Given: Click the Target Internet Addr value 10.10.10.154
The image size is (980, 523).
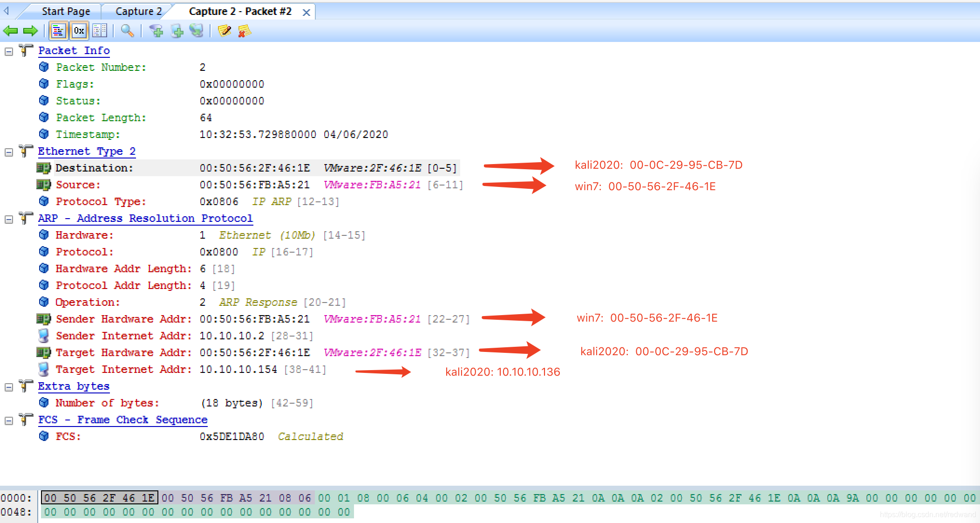Looking at the screenshot, I should 238,370.
